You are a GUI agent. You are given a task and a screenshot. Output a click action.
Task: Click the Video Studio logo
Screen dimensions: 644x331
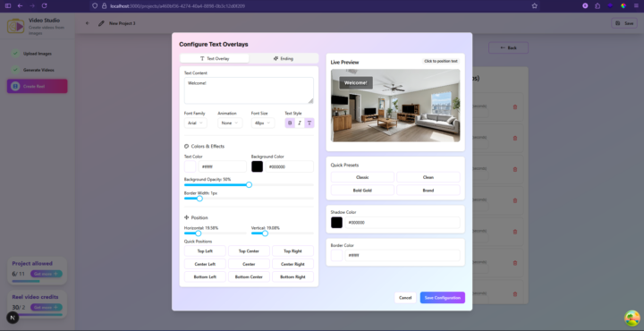point(15,26)
